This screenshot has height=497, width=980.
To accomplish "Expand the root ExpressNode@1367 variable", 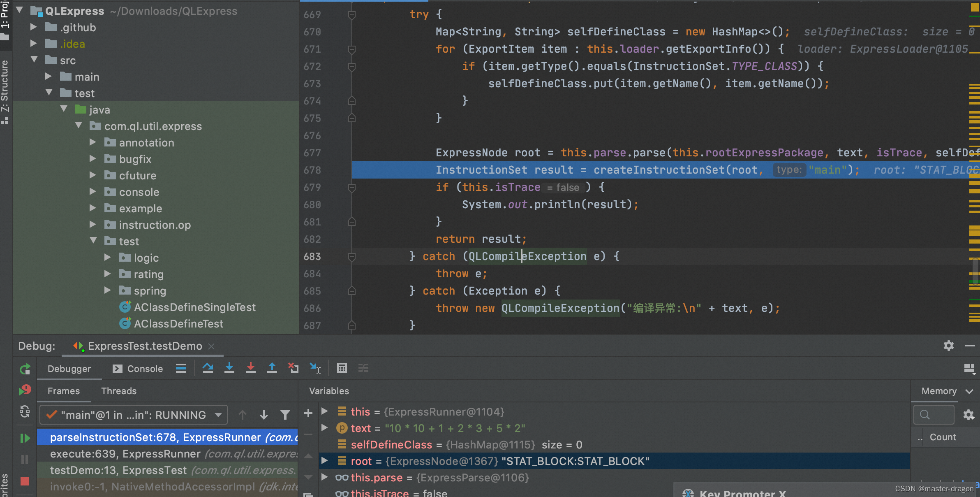I will click(323, 461).
